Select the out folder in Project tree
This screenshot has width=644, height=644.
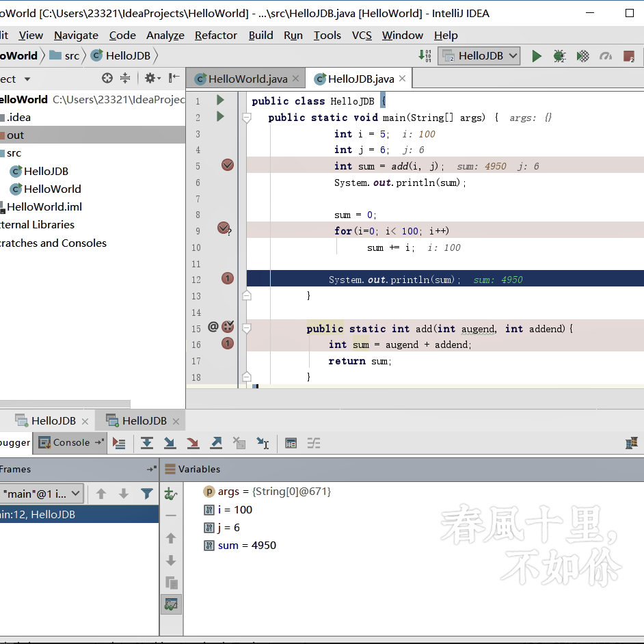click(x=92, y=135)
